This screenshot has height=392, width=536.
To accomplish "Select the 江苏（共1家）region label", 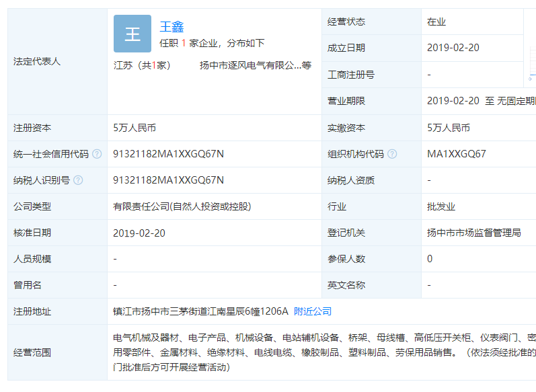I will coord(142,66).
